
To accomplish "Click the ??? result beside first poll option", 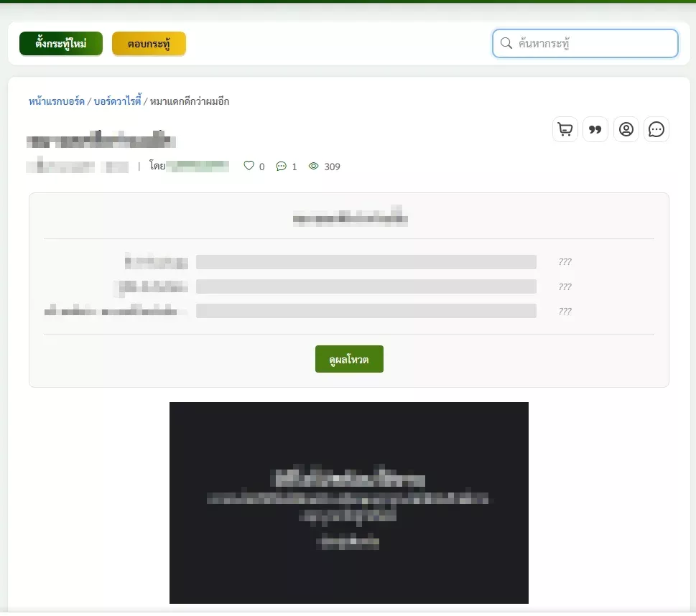I will 565,262.
